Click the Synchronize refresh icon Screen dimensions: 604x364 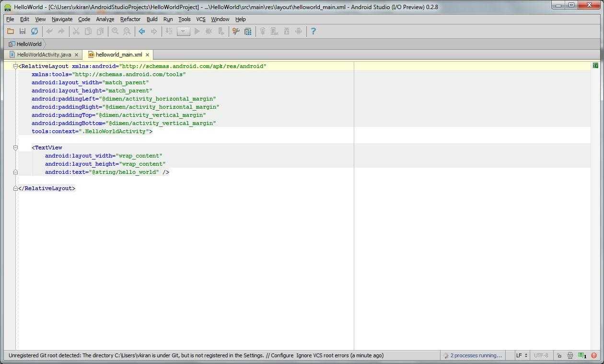point(35,31)
